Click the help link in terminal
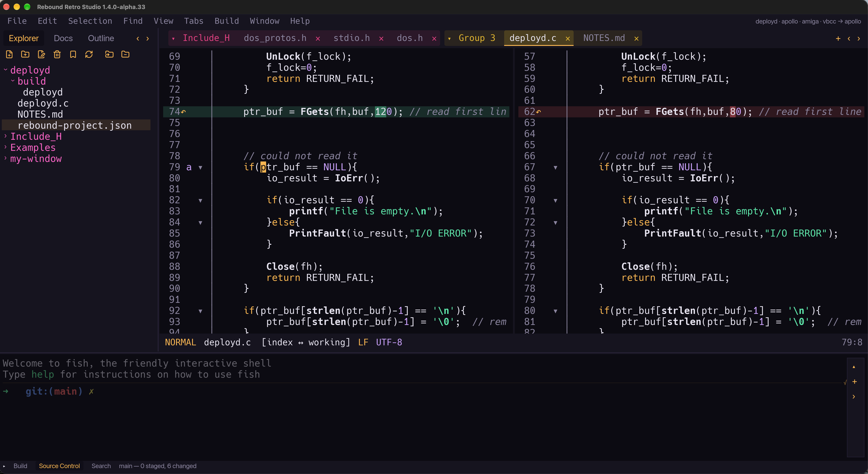 43,374
